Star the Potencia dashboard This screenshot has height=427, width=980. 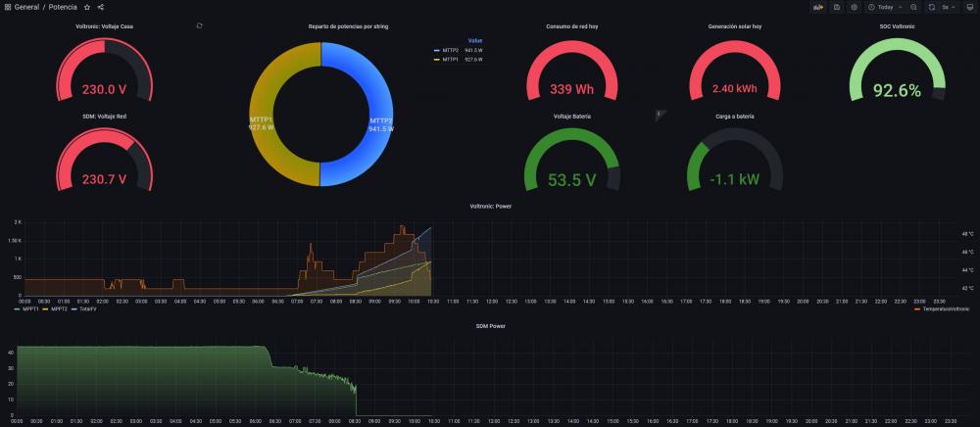[87, 7]
